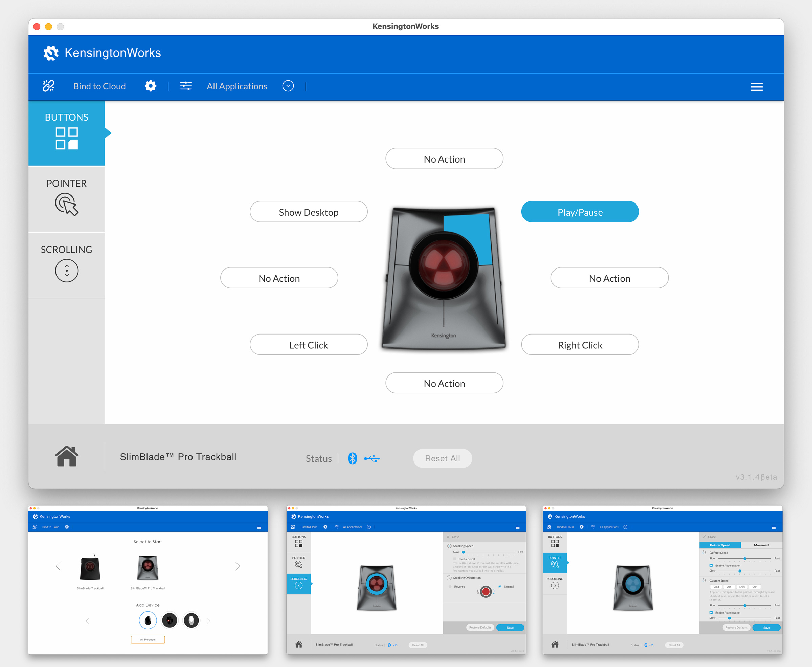The image size is (812, 667).
Task: Adjust the Default Speed slider in pointer window
Action: [744, 558]
